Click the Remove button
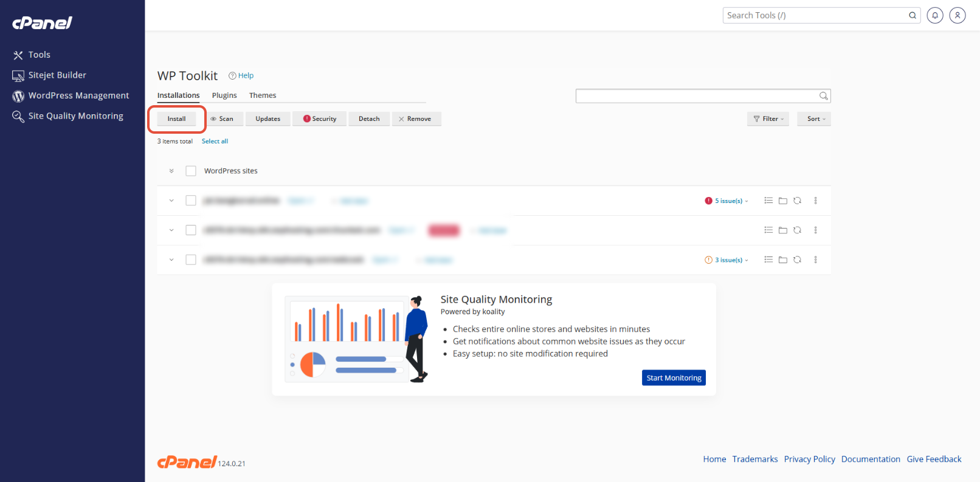The image size is (980, 482). (416, 119)
